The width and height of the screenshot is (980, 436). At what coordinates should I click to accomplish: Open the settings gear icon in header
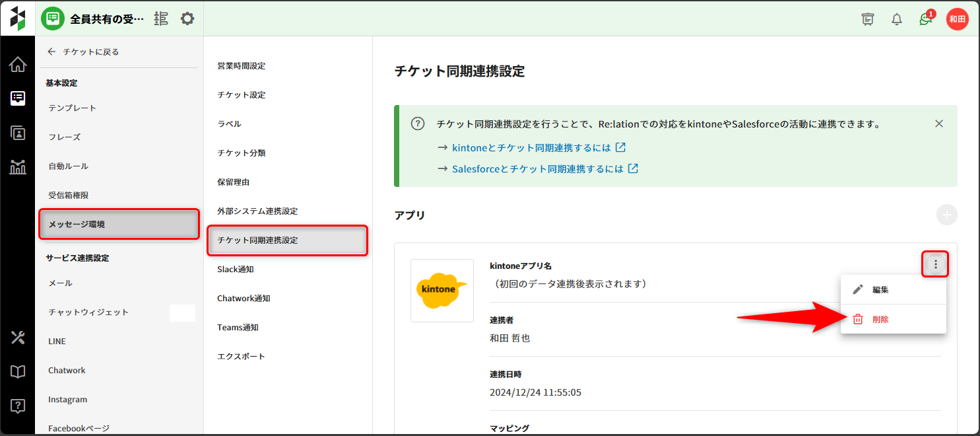[x=187, y=18]
